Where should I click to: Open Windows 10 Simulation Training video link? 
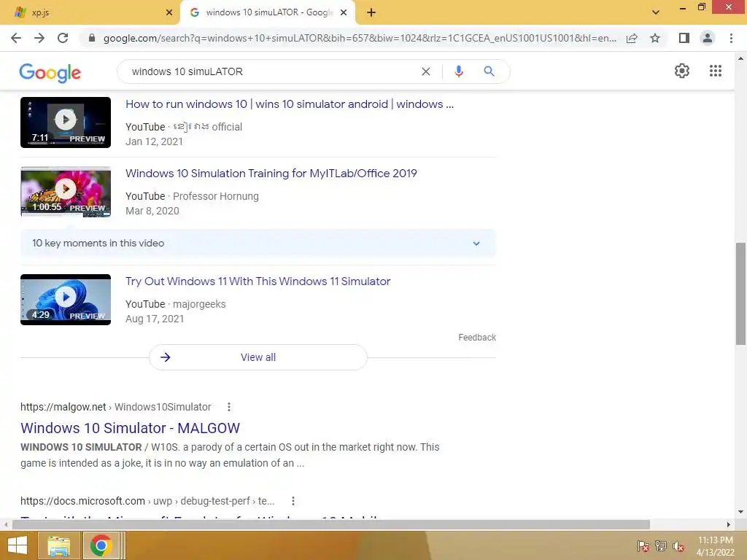point(271,173)
